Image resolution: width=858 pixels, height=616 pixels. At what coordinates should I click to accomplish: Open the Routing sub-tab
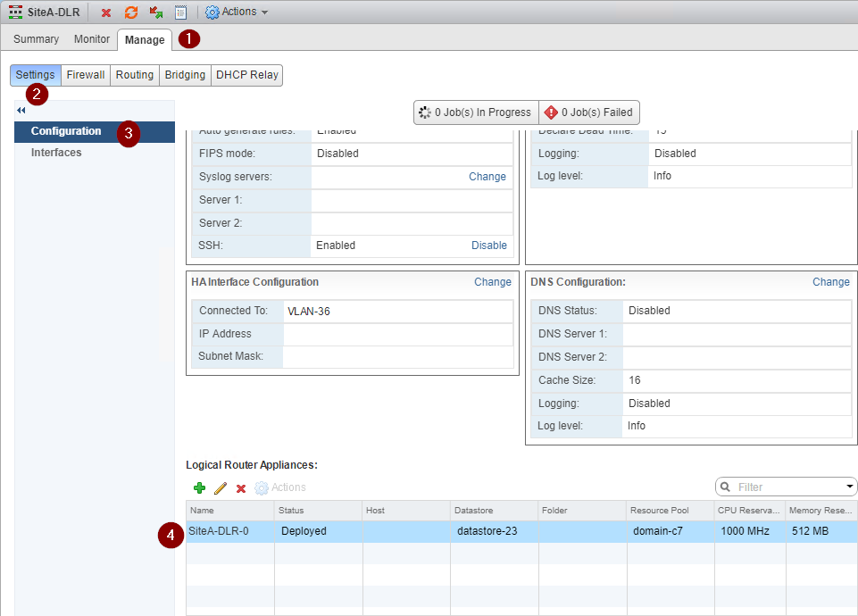pos(135,75)
